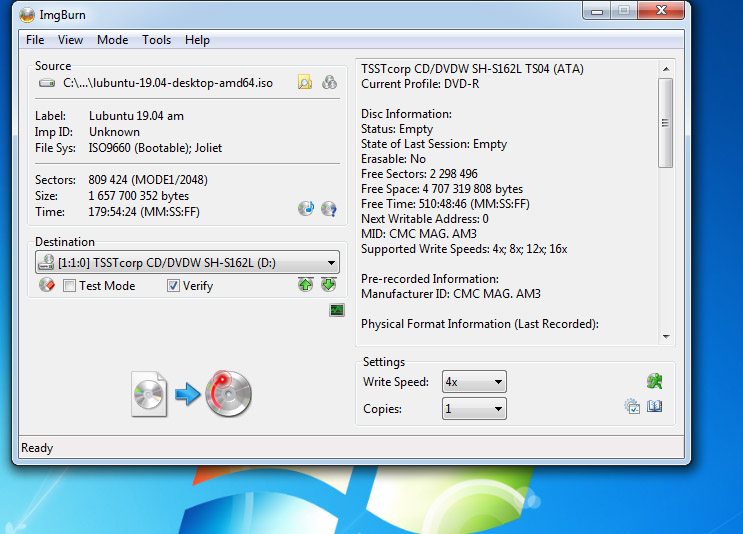Open the Tools menu
The width and height of the screenshot is (743, 534).
pos(156,40)
